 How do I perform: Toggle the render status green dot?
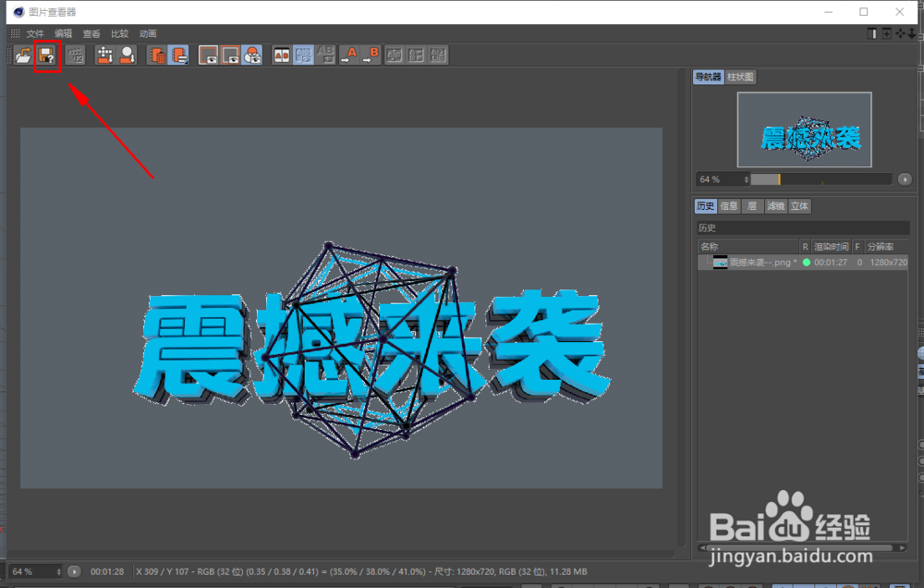pos(807,262)
